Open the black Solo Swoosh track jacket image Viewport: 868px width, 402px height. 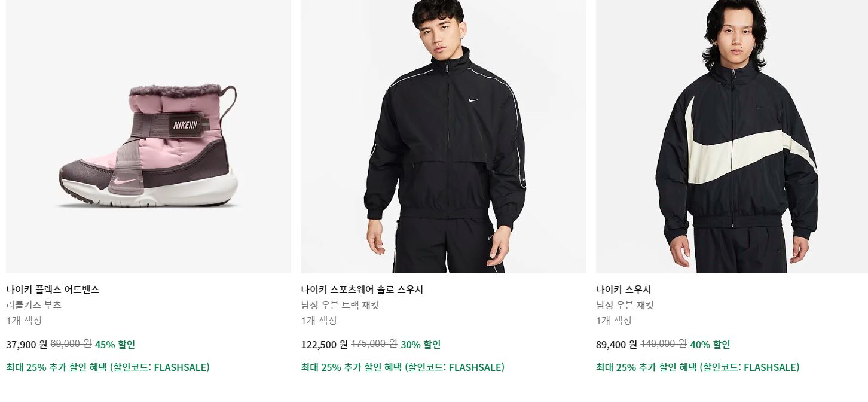444,136
